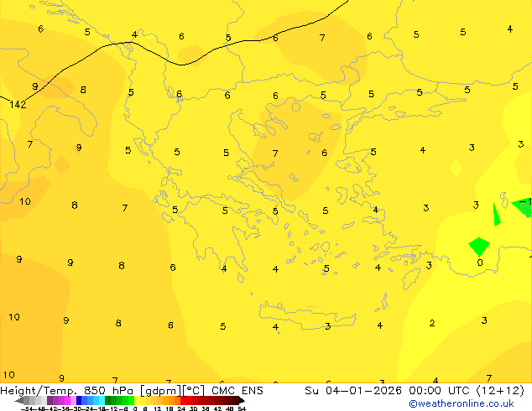
Task: Click the 'CMC ENS' model label
Action: point(237,391)
